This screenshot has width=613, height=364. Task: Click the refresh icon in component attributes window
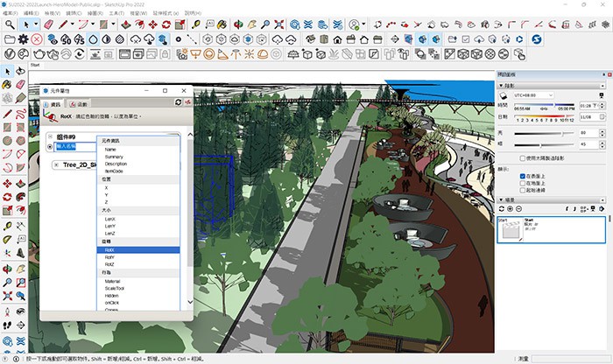(x=178, y=103)
